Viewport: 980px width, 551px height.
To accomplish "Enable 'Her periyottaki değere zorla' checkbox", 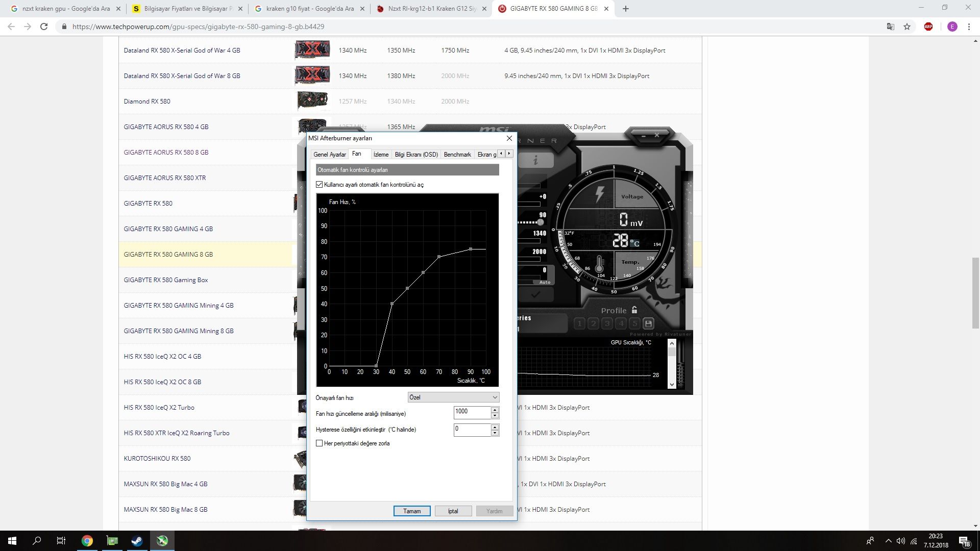I will 320,443.
